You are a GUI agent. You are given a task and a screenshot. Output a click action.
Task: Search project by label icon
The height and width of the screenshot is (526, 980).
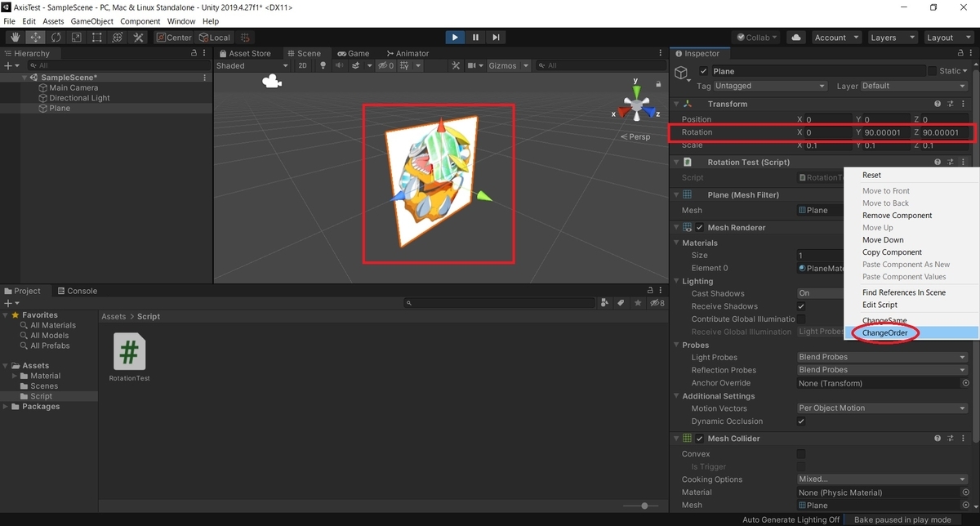[x=621, y=302]
